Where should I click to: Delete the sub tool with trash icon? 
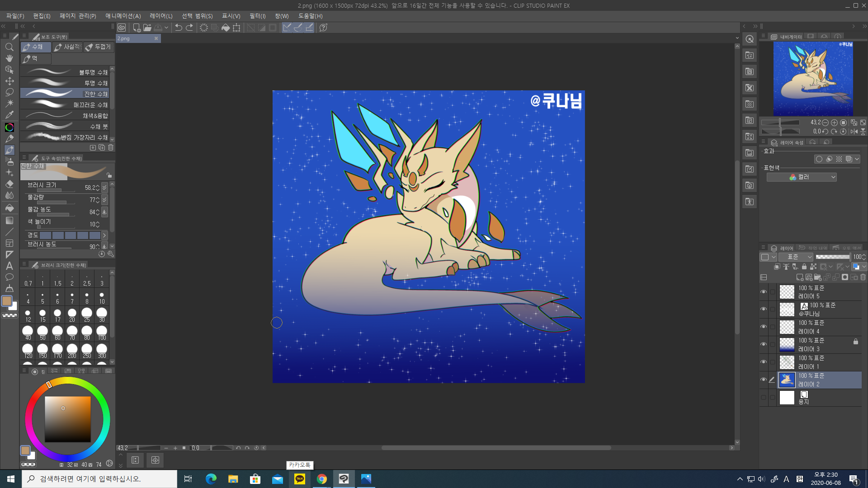click(x=111, y=147)
